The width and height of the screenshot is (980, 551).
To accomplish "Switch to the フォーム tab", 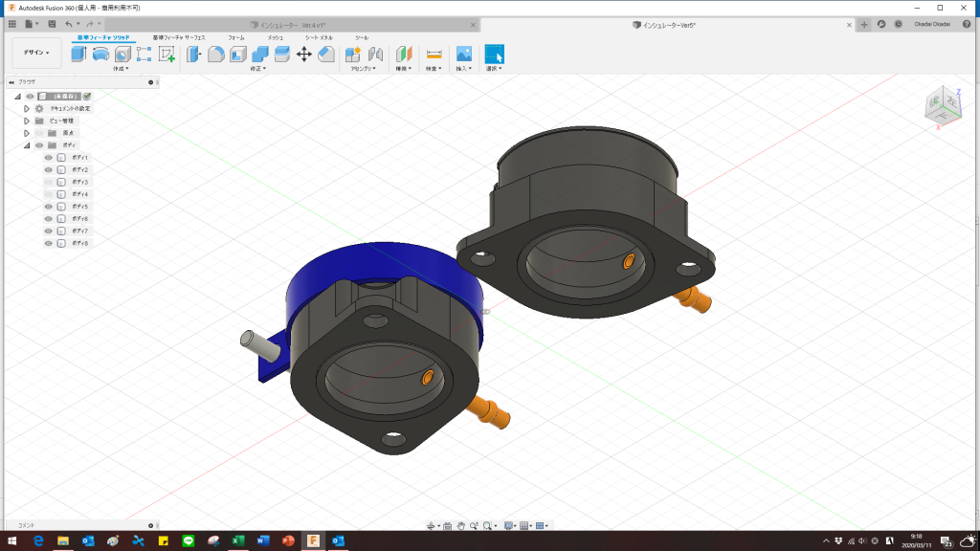I will click(x=236, y=37).
